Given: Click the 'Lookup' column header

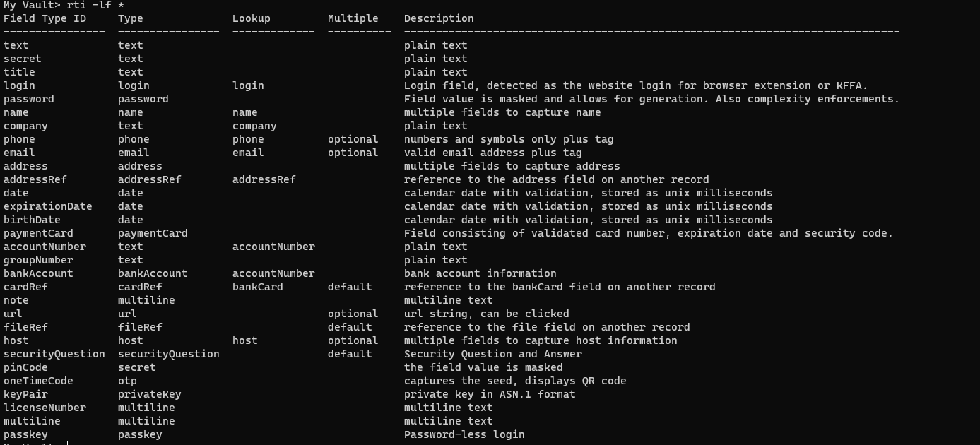Looking at the screenshot, I should coord(251,18).
